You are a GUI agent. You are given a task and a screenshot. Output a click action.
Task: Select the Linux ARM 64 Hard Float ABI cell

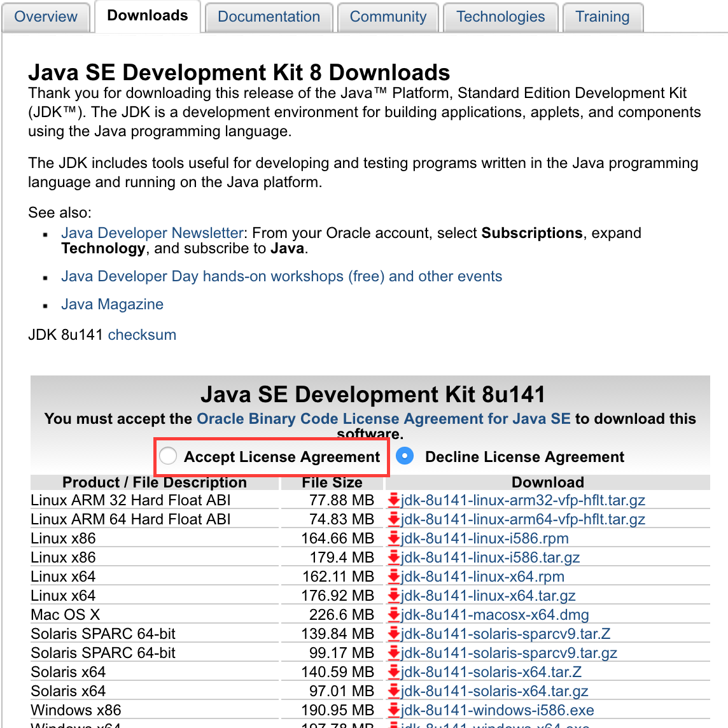[155, 519]
